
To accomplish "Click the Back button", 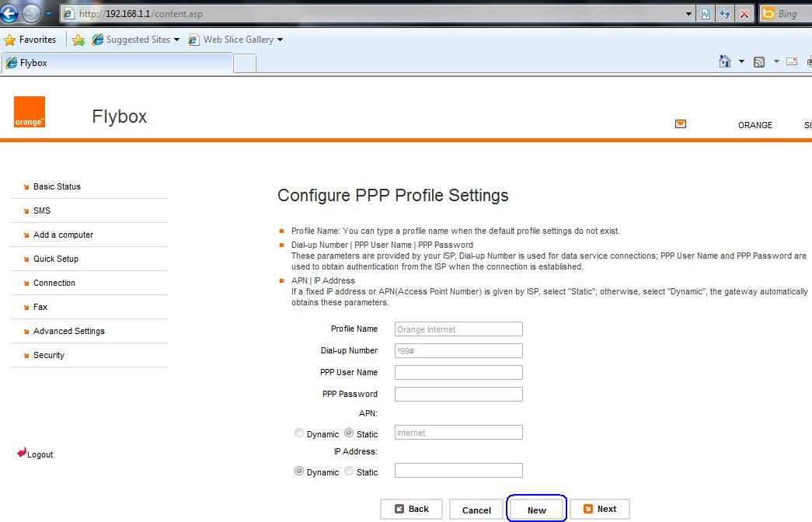I will (411, 510).
